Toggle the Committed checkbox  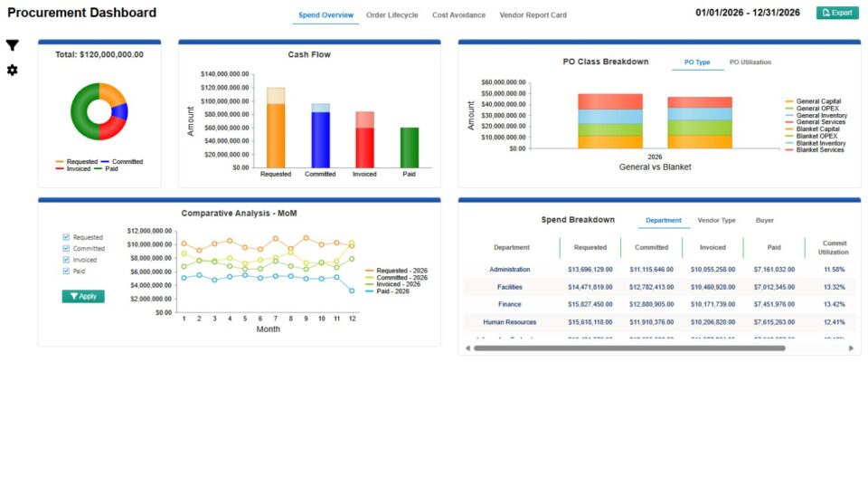(66, 248)
